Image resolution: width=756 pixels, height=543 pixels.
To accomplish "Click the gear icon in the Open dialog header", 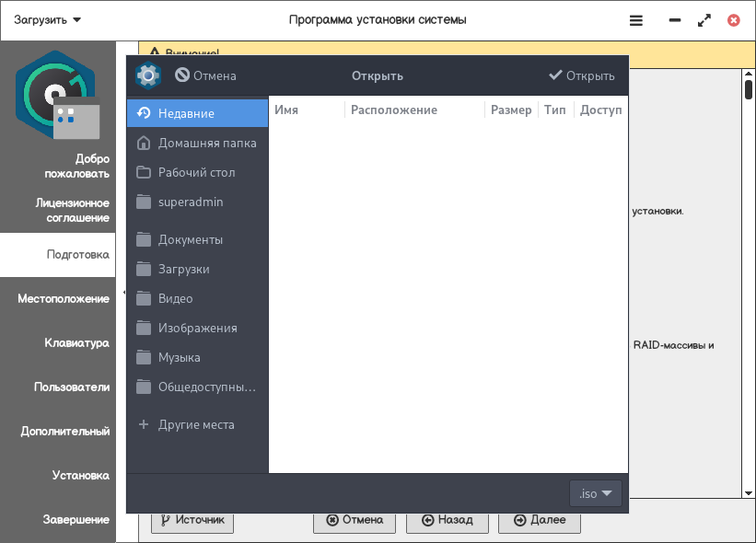I will point(148,75).
